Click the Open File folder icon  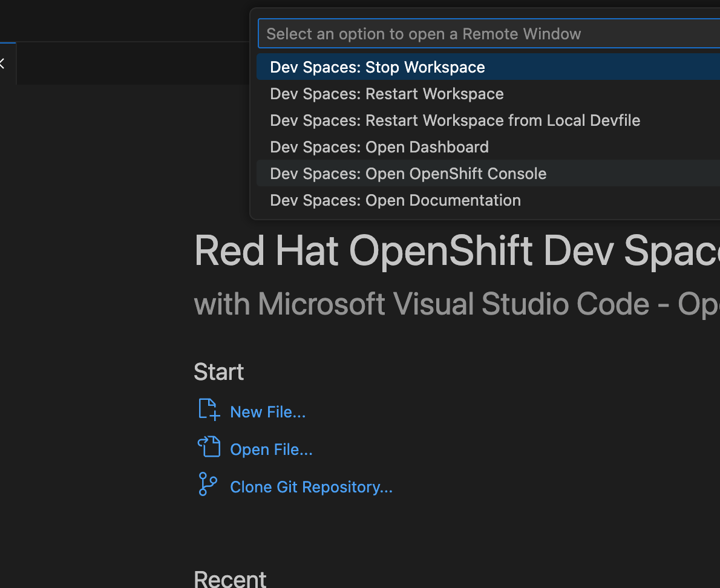point(209,448)
